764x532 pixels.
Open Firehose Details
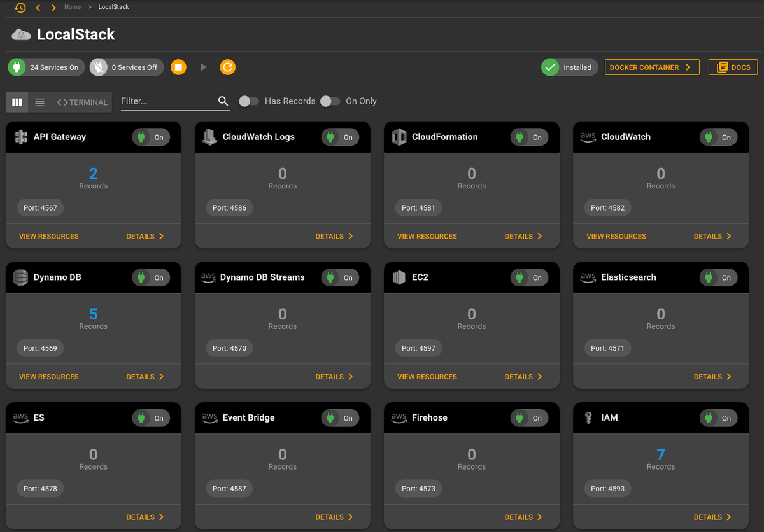point(523,517)
